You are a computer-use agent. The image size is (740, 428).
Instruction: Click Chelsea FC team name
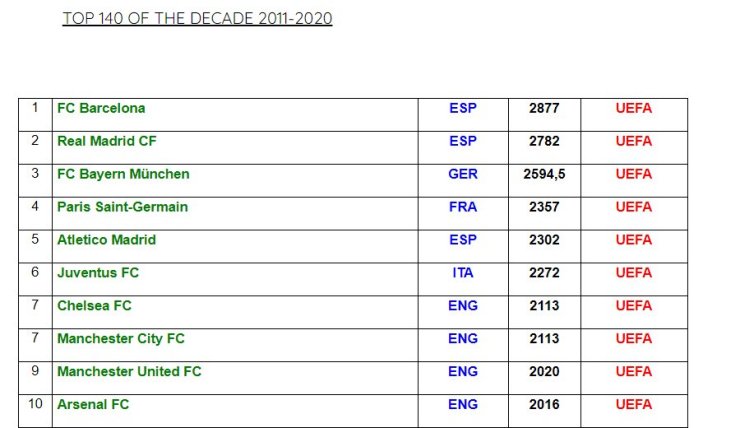[94, 306]
